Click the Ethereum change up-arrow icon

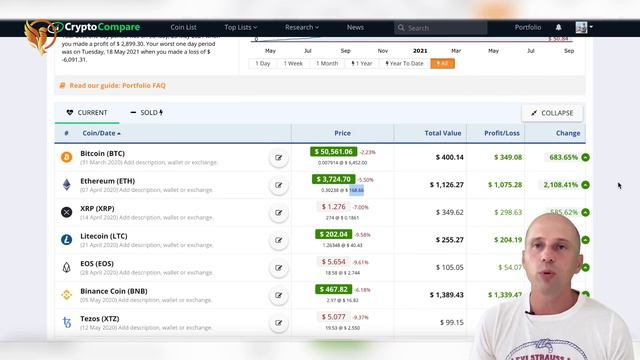(x=585, y=185)
